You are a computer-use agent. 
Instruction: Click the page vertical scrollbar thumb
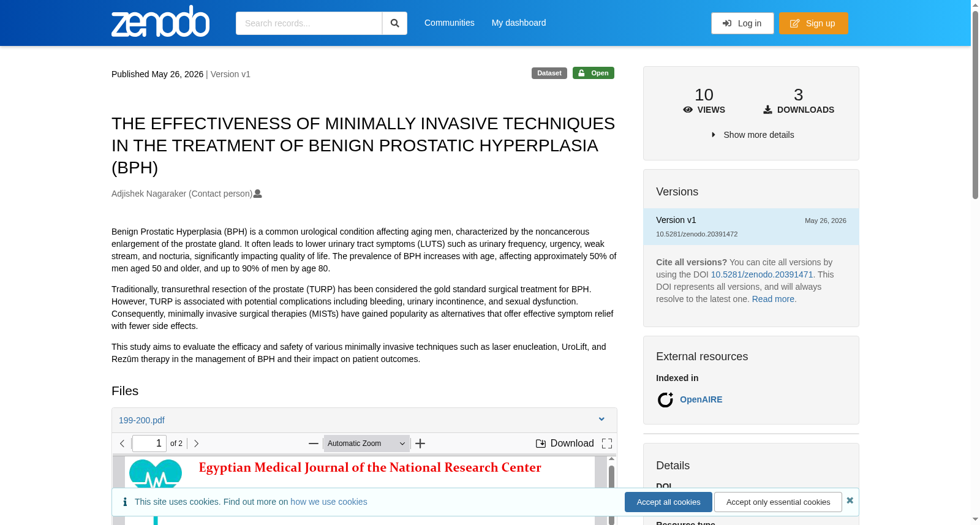point(975,104)
